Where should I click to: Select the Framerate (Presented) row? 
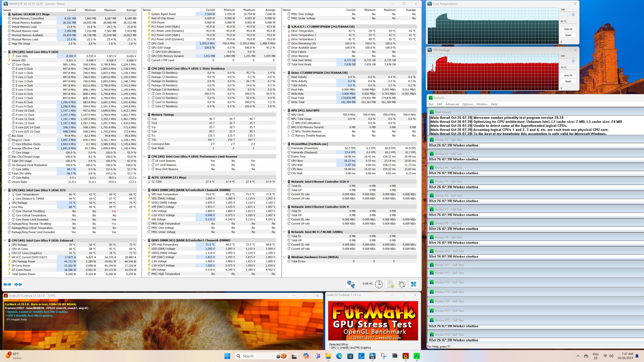pos(351,148)
